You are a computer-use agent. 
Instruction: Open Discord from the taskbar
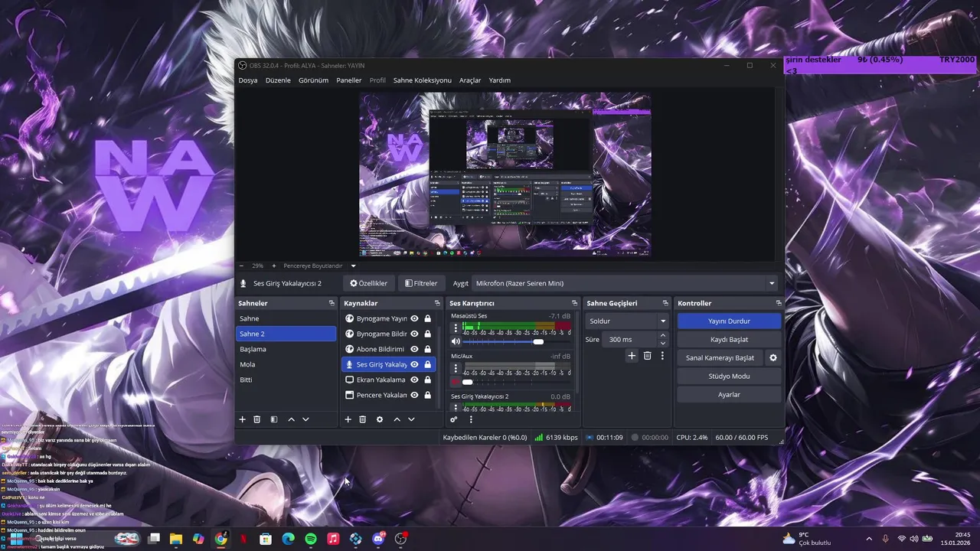click(x=378, y=539)
